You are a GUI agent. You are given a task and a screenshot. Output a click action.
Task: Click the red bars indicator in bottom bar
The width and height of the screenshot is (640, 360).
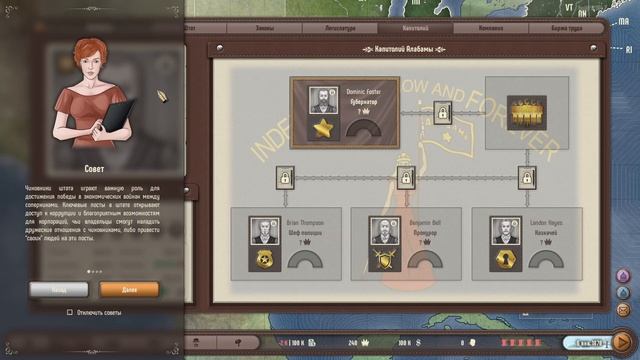tap(521, 343)
